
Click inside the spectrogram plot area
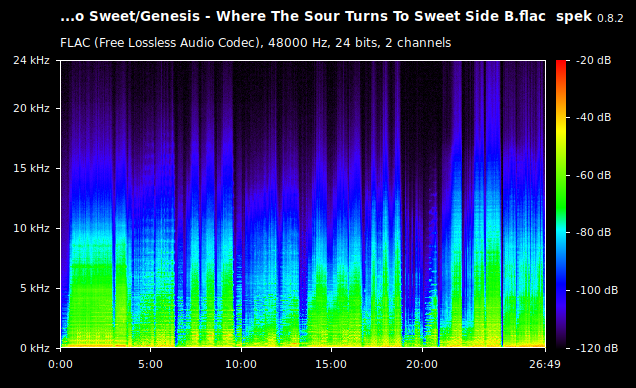[x=303, y=204]
